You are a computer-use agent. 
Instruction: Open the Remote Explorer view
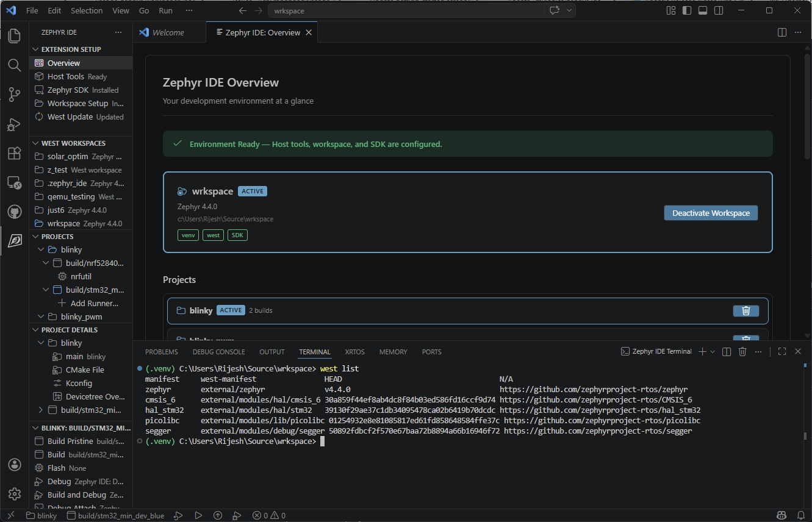pos(14,182)
